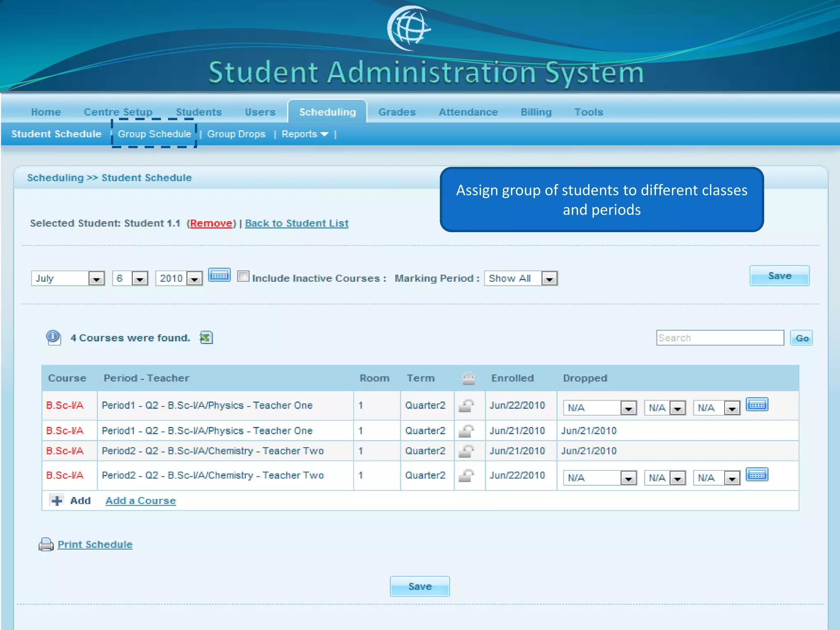This screenshot has width=840, height=630.
Task: Click lock icon in Jun/22 Chemistry row
Action: coord(466,475)
